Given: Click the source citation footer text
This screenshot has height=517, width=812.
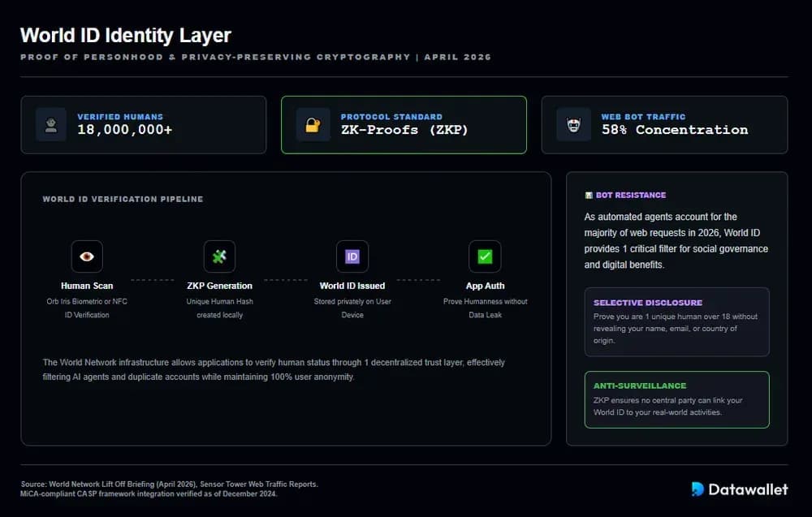Looking at the screenshot, I should 170,489.
